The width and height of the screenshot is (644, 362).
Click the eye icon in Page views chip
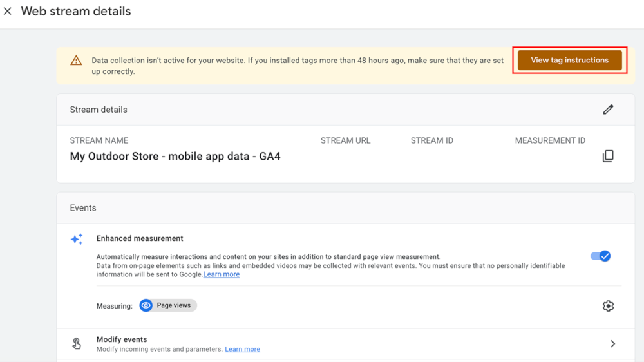pos(146,305)
